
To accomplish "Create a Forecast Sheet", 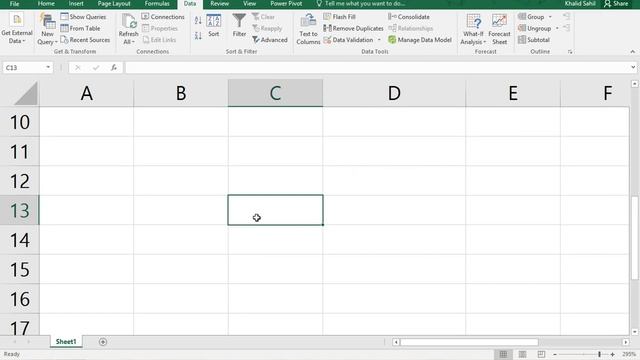I will pyautogui.click(x=499, y=29).
